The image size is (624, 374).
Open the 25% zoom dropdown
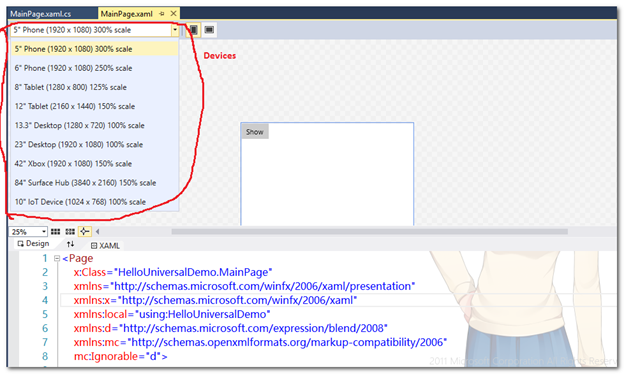pyautogui.click(x=43, y=232)
